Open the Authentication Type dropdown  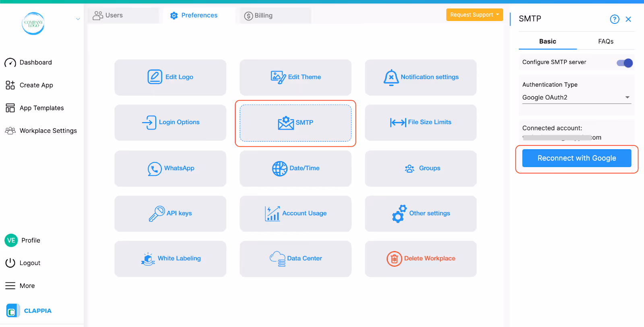pos(576,97)
